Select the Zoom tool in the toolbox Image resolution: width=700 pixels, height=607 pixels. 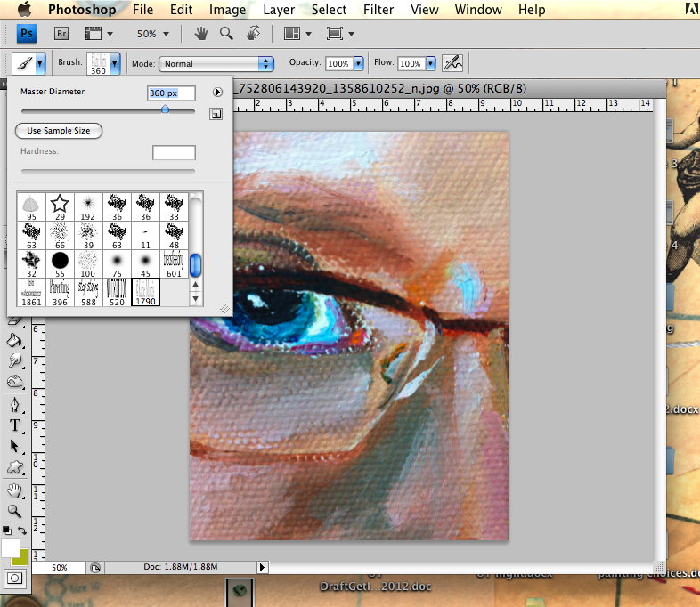(x=15, y=511)
